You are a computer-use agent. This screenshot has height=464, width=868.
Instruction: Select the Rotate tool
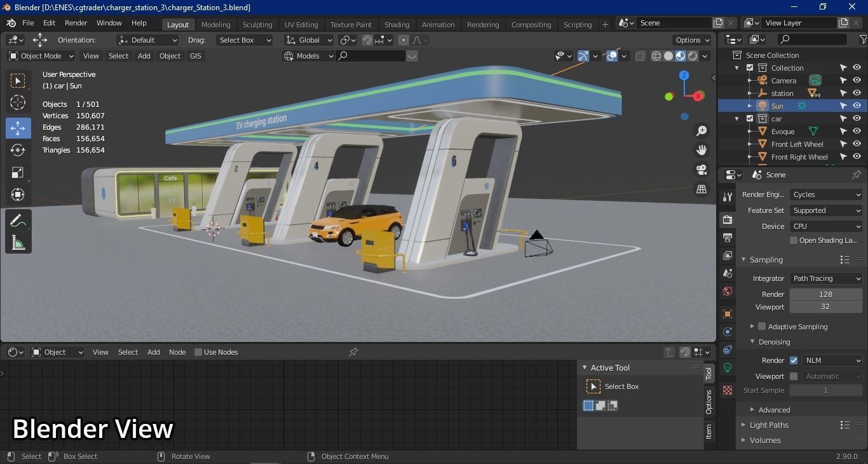18,150
